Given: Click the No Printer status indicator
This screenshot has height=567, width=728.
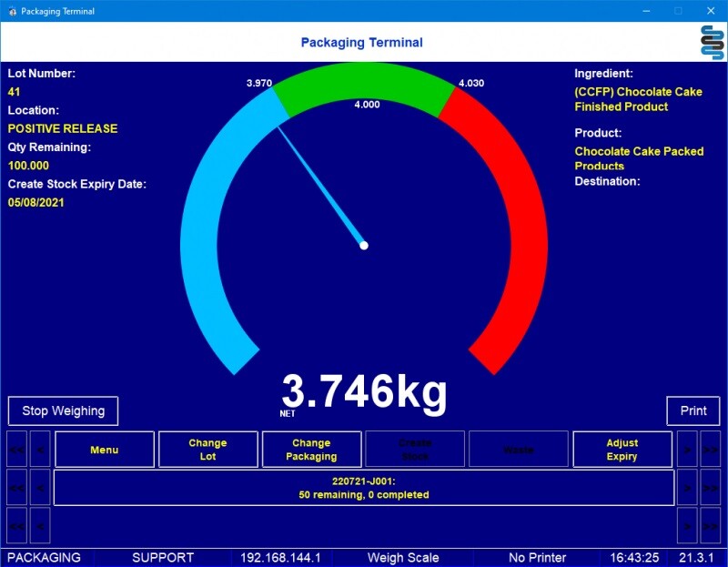Looking at the screenshot, I should coord(537,557).
